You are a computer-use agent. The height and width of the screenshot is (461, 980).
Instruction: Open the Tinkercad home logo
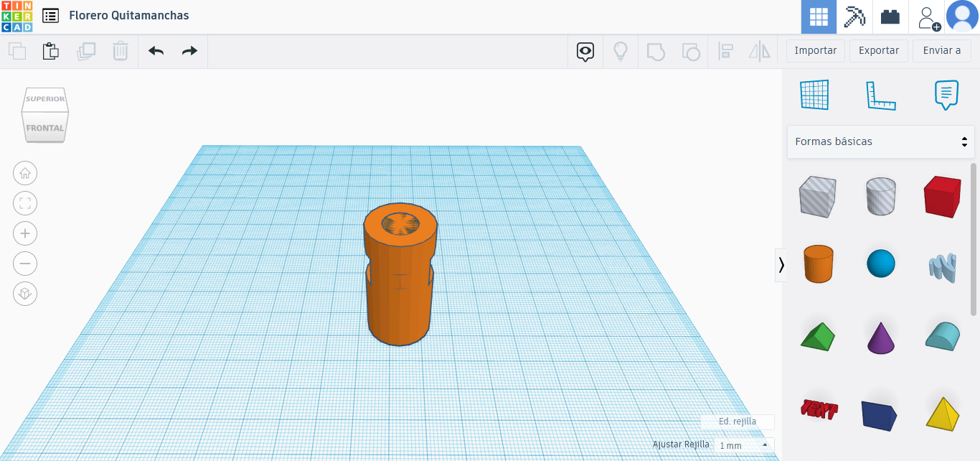tap(17, 17)
